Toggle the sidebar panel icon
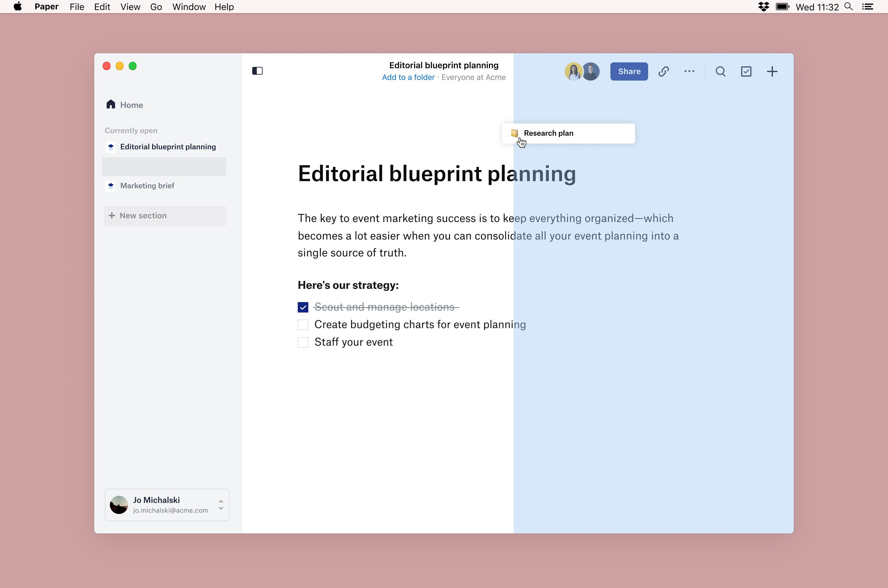This screenshot has width=888, height=588. point(257,71)
